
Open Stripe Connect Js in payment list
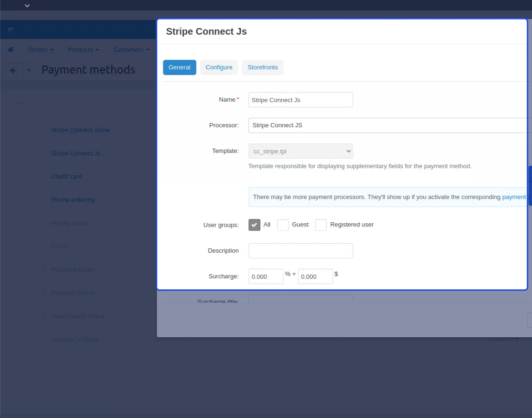(76, 153)
